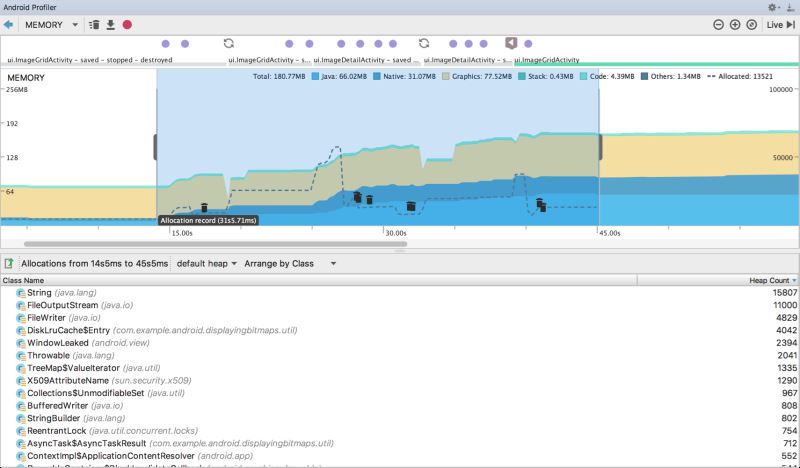Open the default heap dropdown
Screen dimensions: 800x468
coord(207,263)
